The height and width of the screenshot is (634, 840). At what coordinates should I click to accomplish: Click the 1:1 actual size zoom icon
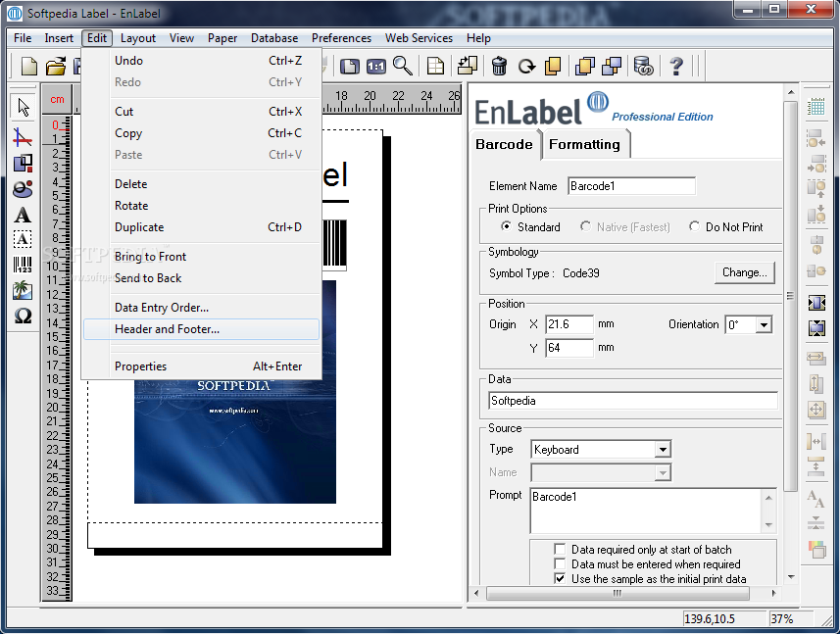(x=376, y=67)
